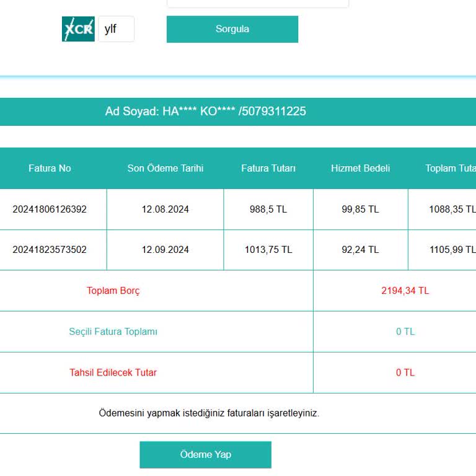Image resolution: width=476 pixels, height=476 pixels.
Task: Click the Toplam Tutar column header
Action: click(451, 168)
